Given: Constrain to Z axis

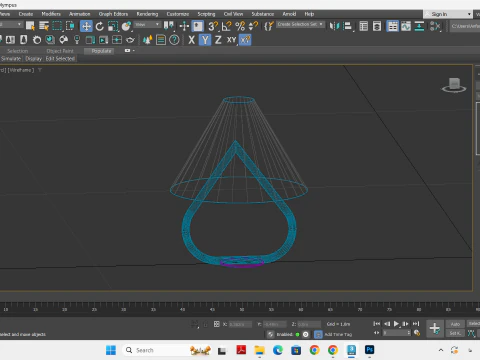Looking at the screenshot, I should (x=218, y=40).
